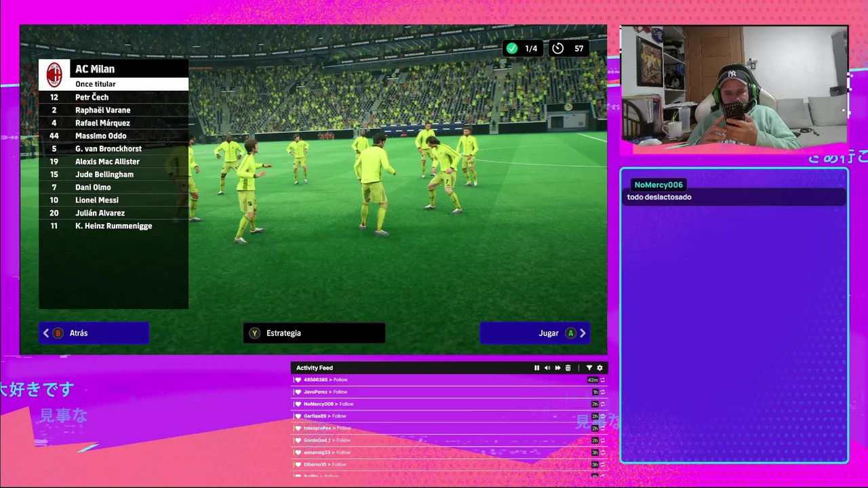Image resolution: width=868 pixels, height=488 pixels.
Task: Select the Once titular header
Action: [113, 84]
